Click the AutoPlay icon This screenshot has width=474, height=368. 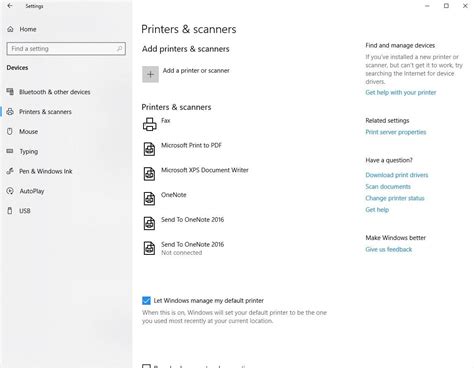click(x=10, y=191)
